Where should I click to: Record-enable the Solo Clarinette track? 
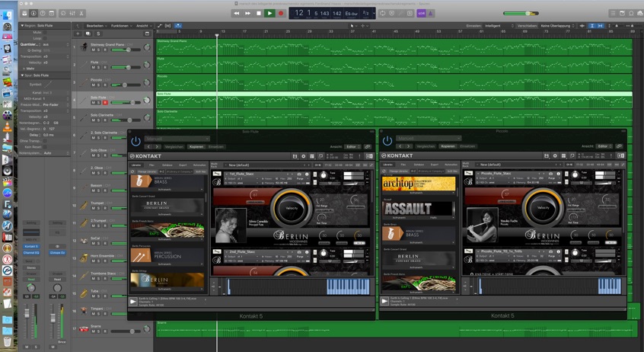[x=105, y=120]
